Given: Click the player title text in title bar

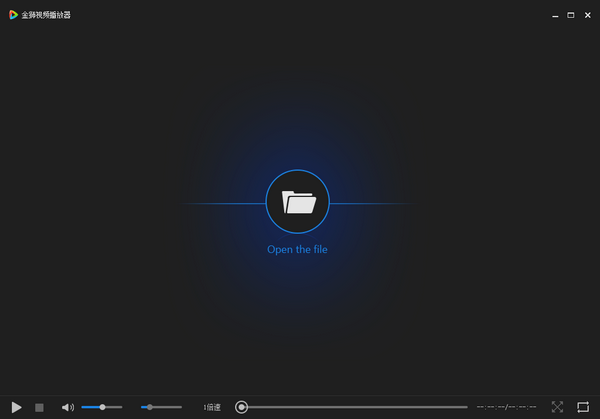Looking at the screenshot, I should point(46,15).
